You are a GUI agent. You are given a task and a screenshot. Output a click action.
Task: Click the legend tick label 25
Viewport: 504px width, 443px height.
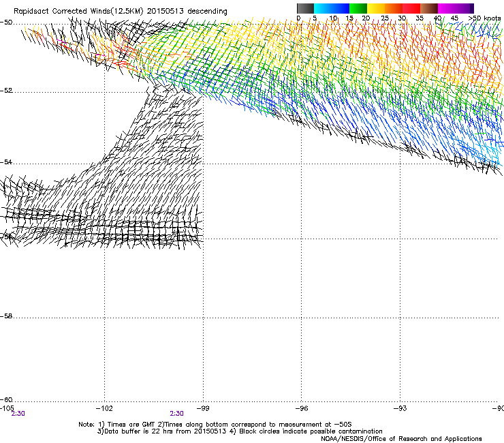[x=385, y=18]
